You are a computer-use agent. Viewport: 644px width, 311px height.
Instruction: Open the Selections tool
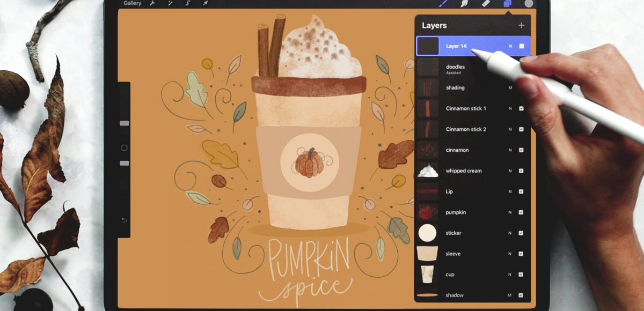[x=188, y=4]
